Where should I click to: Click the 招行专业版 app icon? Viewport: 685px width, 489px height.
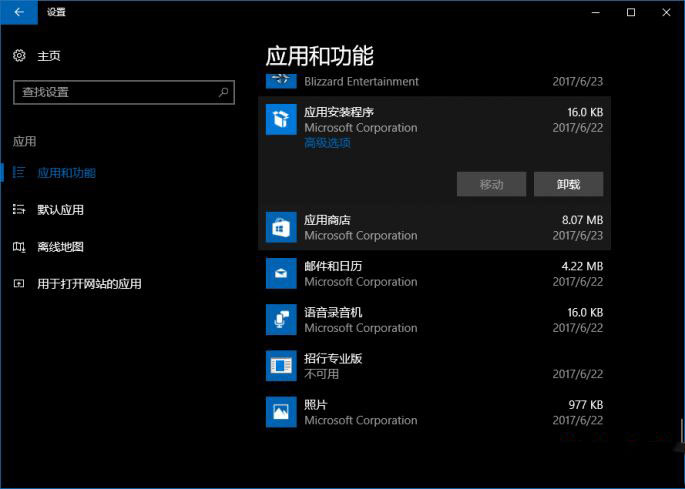tap(281, 366)
